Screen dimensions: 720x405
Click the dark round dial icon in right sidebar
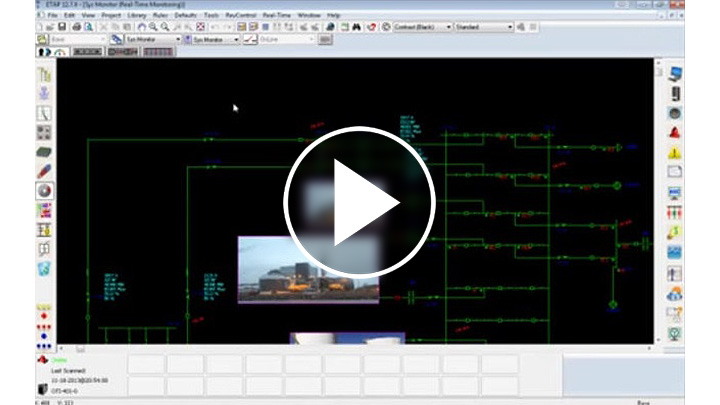pos(675,113)
